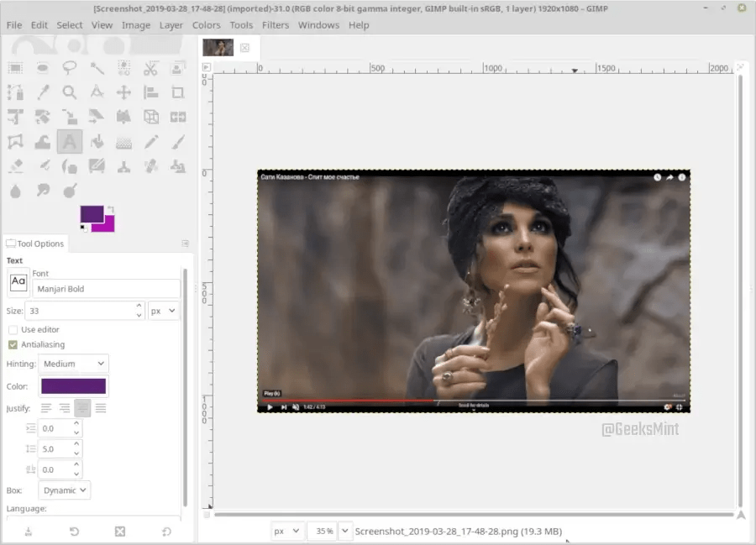This screenshot has width=756, height=545.
Task: Save the current tool options
Action: [28, 531]
